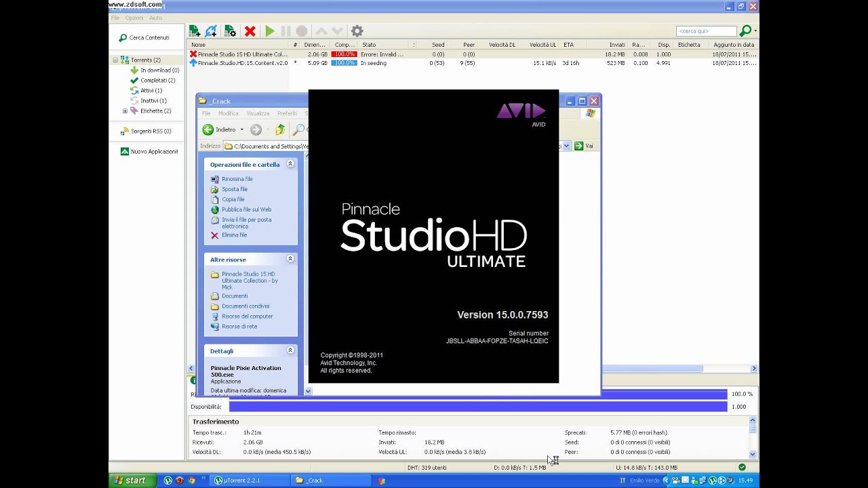This screenshot has width=868, height=488.
Task: Click the Move Up Queue arrow
Action: [321, 31]
